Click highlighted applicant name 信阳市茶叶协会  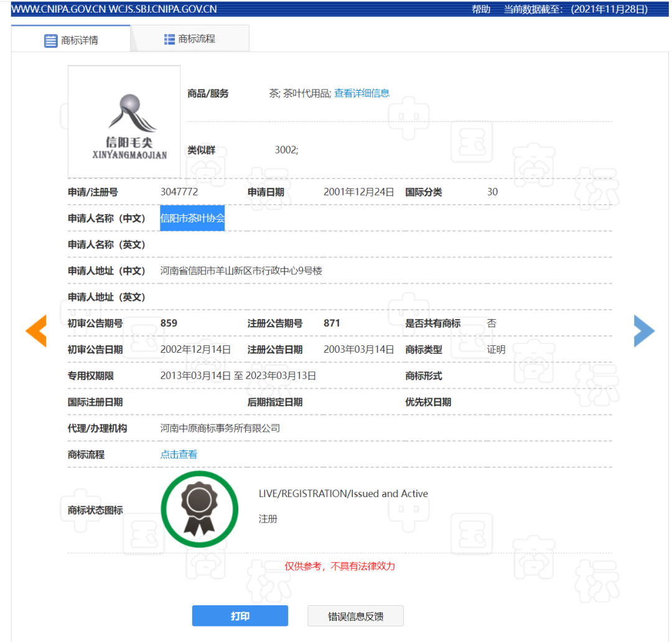pyautogui.click(x=192, y=218)
